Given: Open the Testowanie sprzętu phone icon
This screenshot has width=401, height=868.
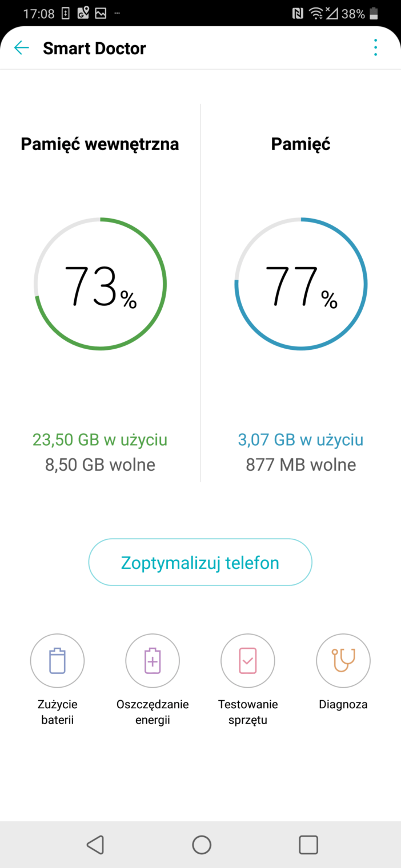Looking at the screenshot, I should pyautogui.click(x=248, y=661).
